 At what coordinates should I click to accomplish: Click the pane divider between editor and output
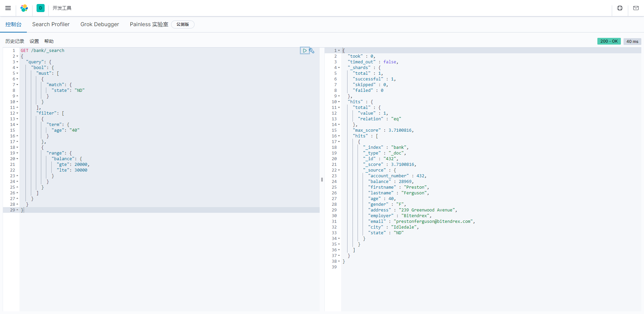(322, 180)
